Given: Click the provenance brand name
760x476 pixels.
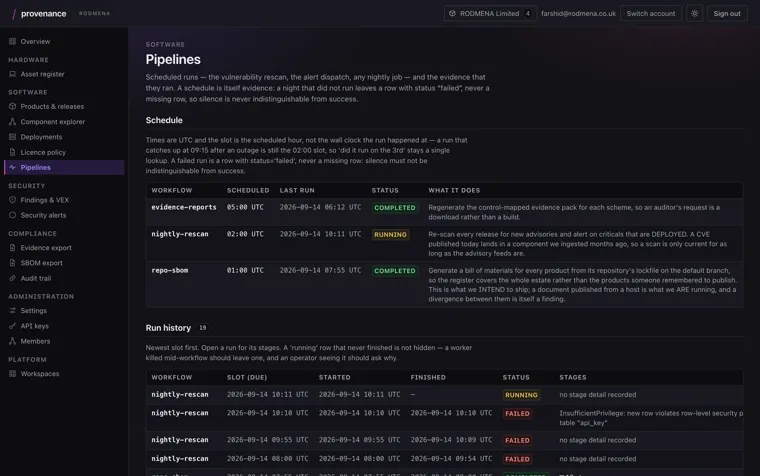Looking at the screenshot, I should tap(44, 14).
